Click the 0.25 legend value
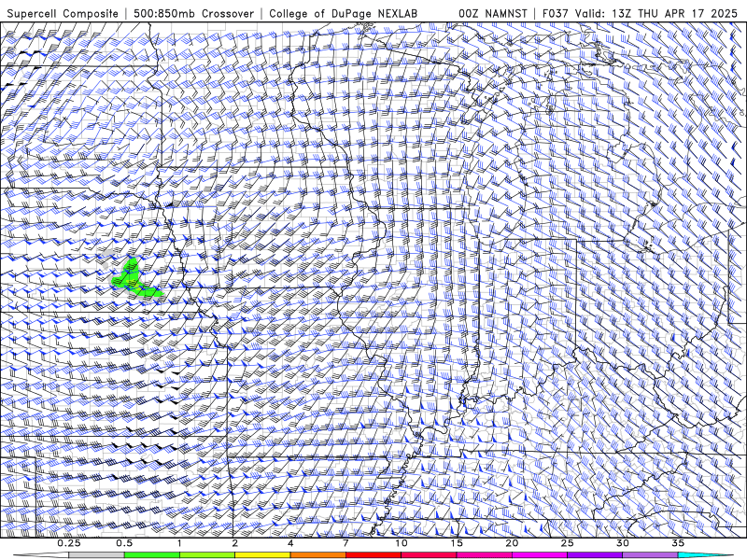This screenshot has width=747, height=560. [x=69, y=543]
